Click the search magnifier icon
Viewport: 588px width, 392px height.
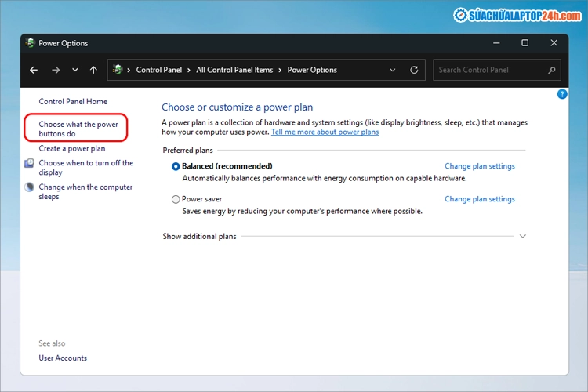(x=552, y=70)
